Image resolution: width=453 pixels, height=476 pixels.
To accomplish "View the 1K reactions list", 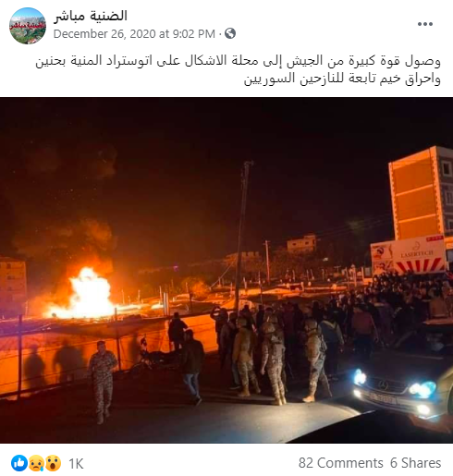I will pos(76,464).
